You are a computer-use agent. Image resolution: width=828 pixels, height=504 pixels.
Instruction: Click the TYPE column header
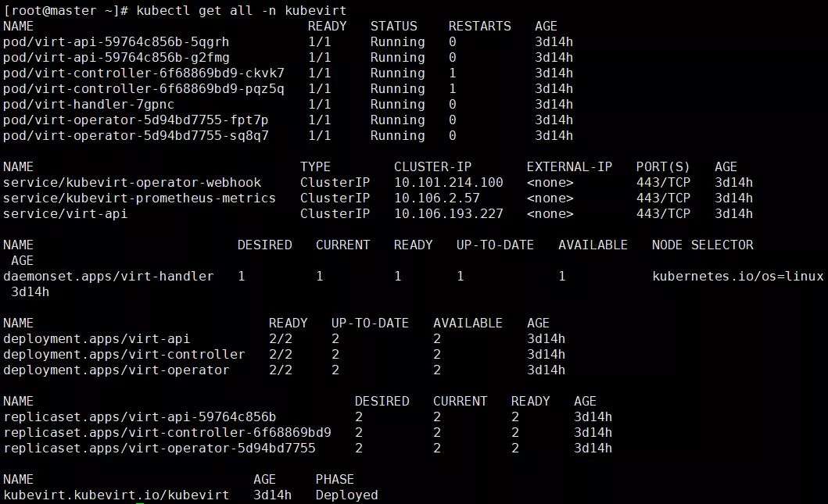(x=315, y=167)
